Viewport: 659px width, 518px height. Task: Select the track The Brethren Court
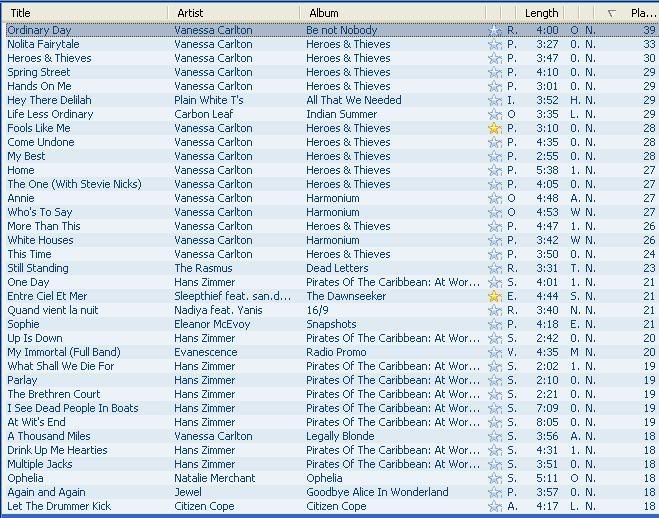tap(53, 394)
